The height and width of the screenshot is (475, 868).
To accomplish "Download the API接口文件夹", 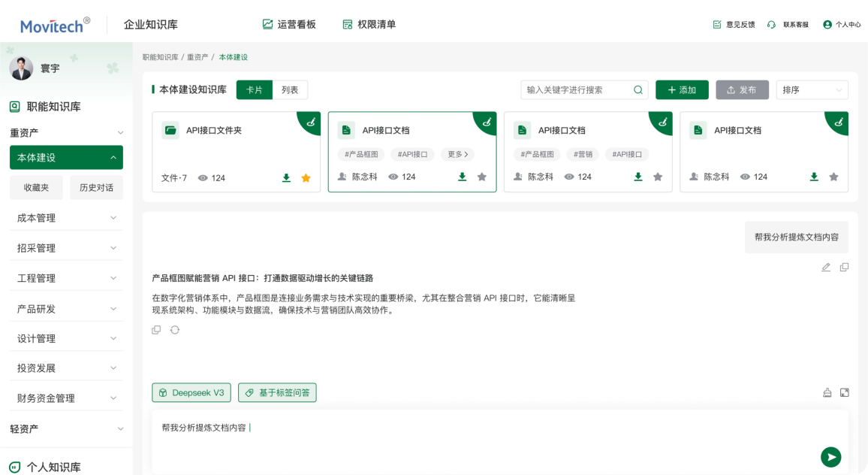I will pyautogui.click(x=286, y=178).
